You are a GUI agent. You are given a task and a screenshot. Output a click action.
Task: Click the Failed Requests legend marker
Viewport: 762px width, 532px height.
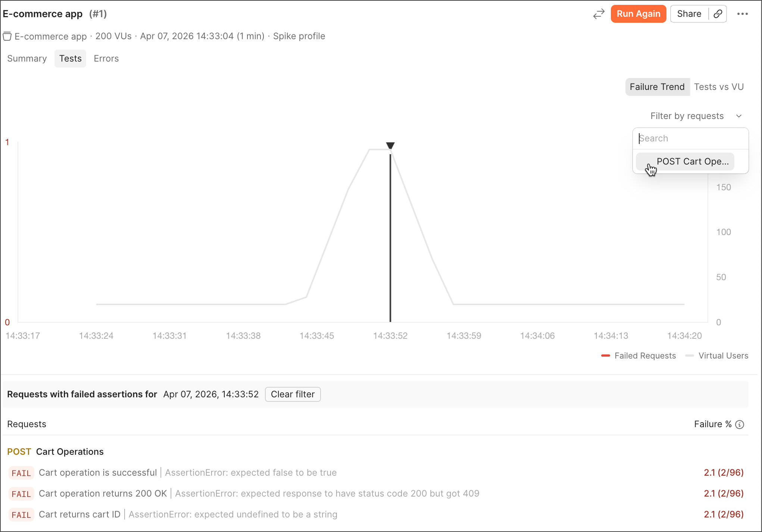(606, 356)
